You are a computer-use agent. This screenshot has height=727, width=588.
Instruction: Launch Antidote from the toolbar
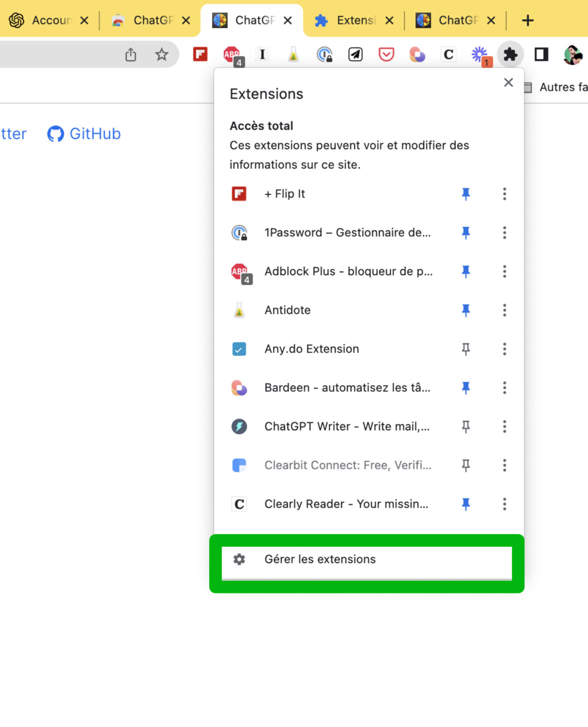click(x=293, y=54)
